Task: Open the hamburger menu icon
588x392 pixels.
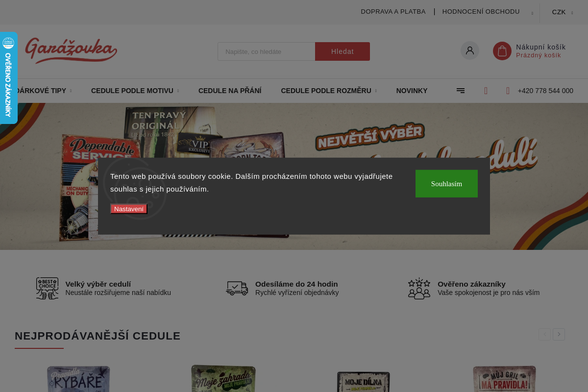Action: click(461, 91)
